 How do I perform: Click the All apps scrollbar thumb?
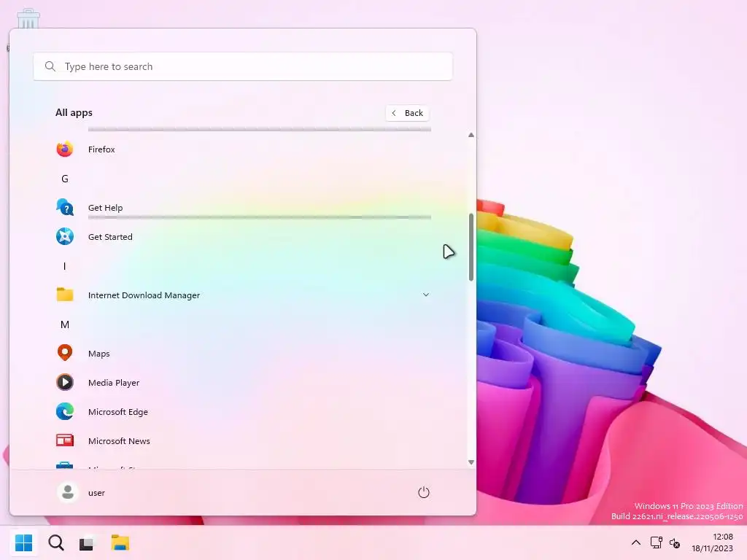click(471, 246)
